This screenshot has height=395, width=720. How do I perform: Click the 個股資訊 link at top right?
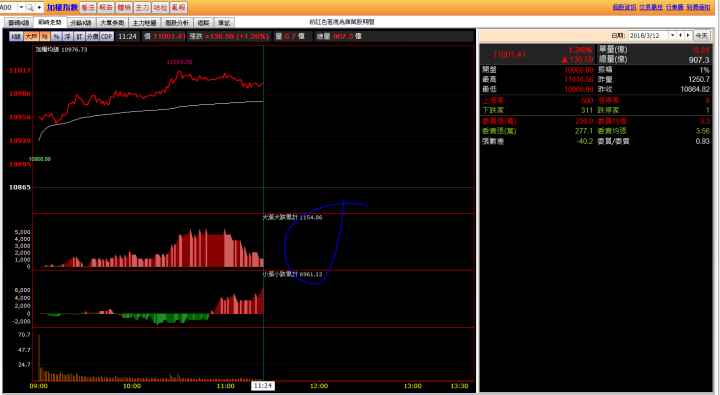coord(624,7)
